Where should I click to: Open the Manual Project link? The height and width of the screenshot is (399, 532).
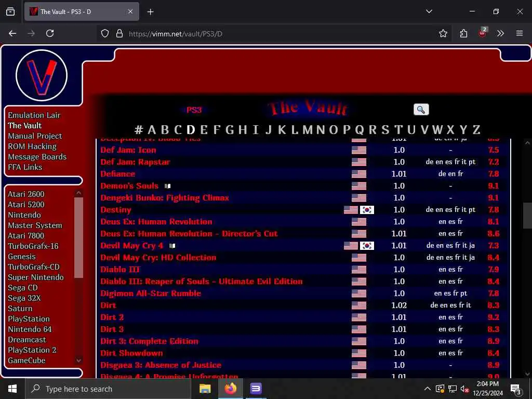(35, 136)
